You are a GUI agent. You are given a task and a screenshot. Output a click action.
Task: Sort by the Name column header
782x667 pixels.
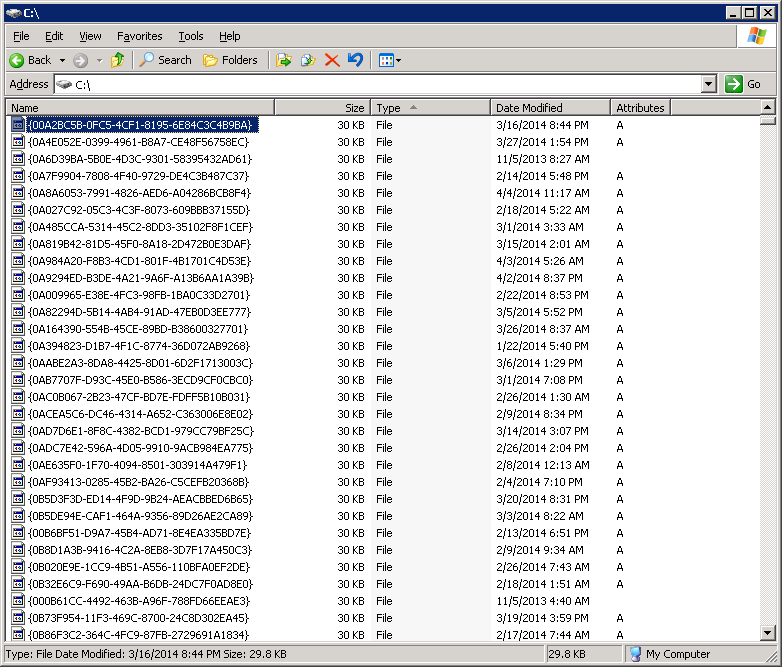tap(140, 108)
